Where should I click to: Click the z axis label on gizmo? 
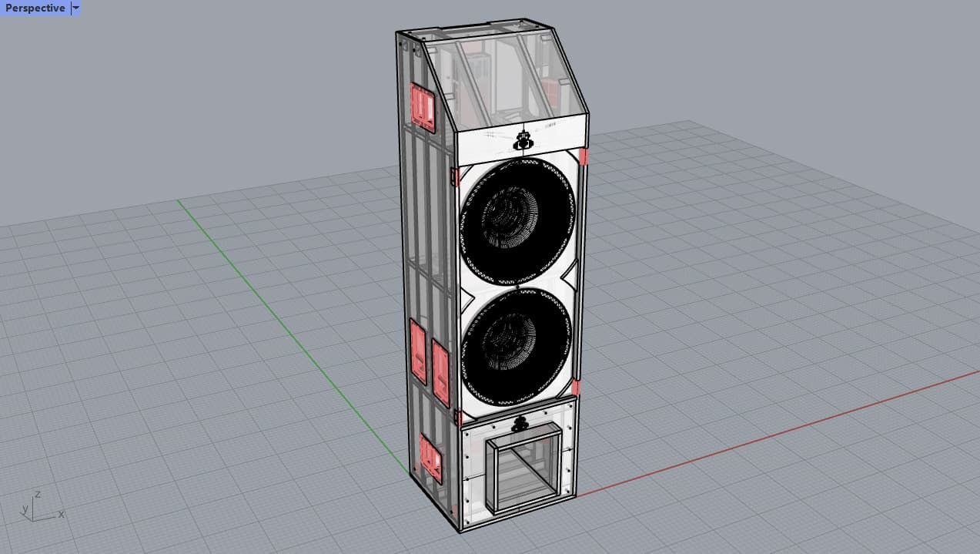click(x=38, y=495)
